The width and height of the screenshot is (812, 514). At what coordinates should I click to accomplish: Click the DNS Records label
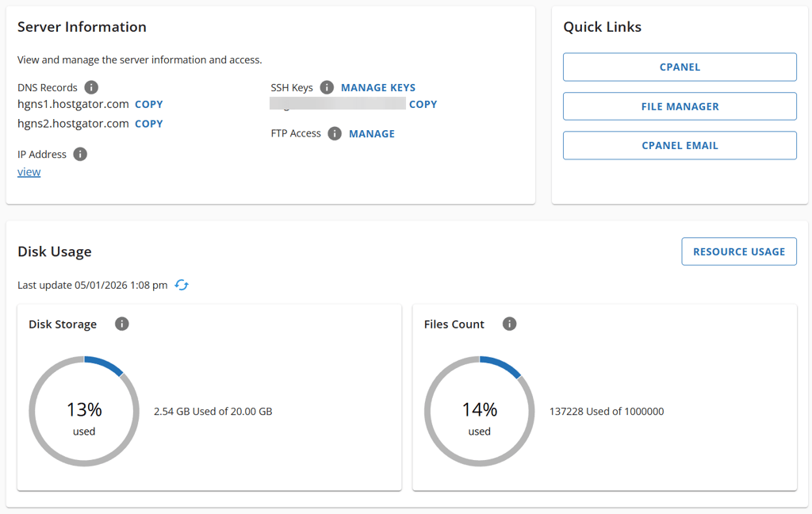tap(47, 87)
